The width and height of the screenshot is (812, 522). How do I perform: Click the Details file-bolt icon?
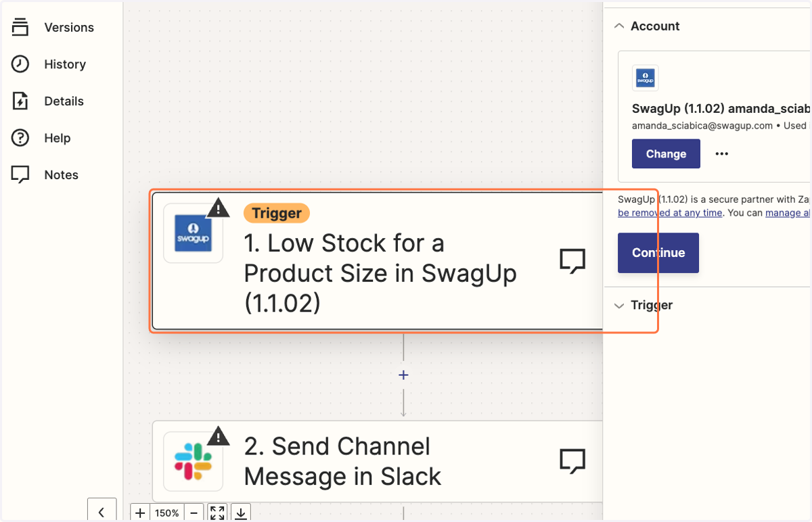[x=20, y=101]
